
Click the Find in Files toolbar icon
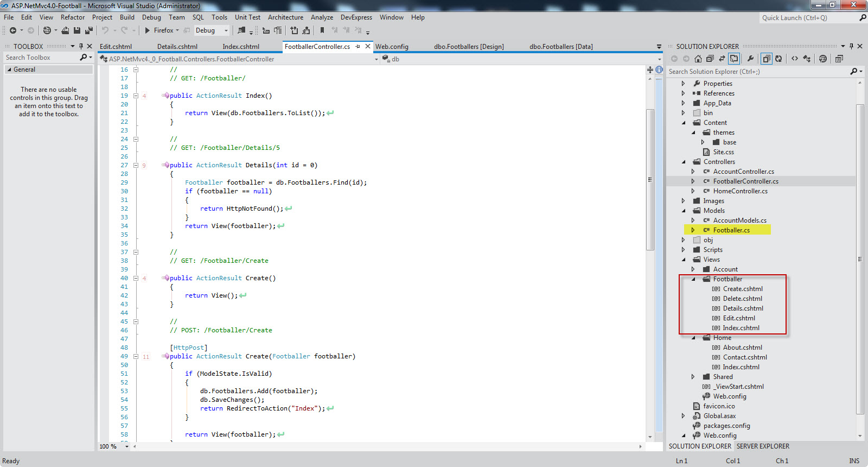click(x=241, y=30)
